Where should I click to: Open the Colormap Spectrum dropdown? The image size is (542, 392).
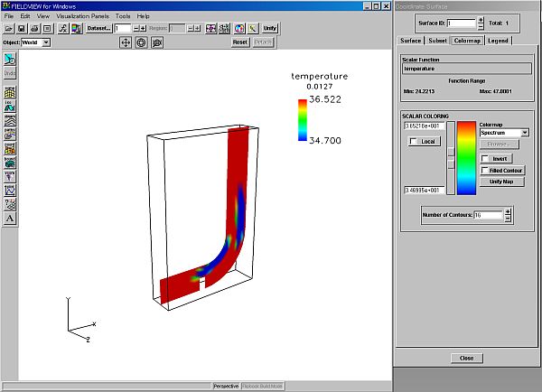point(524,133)
